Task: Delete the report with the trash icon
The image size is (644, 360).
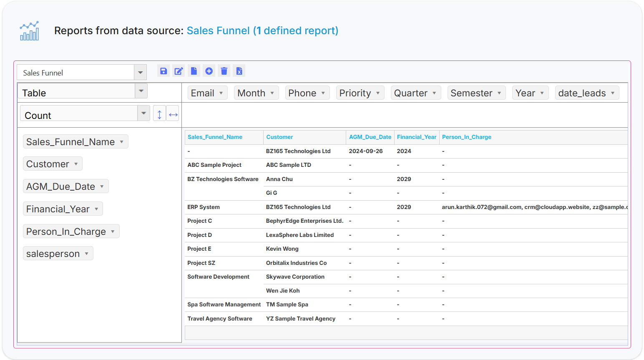Action: pos(224,71)
